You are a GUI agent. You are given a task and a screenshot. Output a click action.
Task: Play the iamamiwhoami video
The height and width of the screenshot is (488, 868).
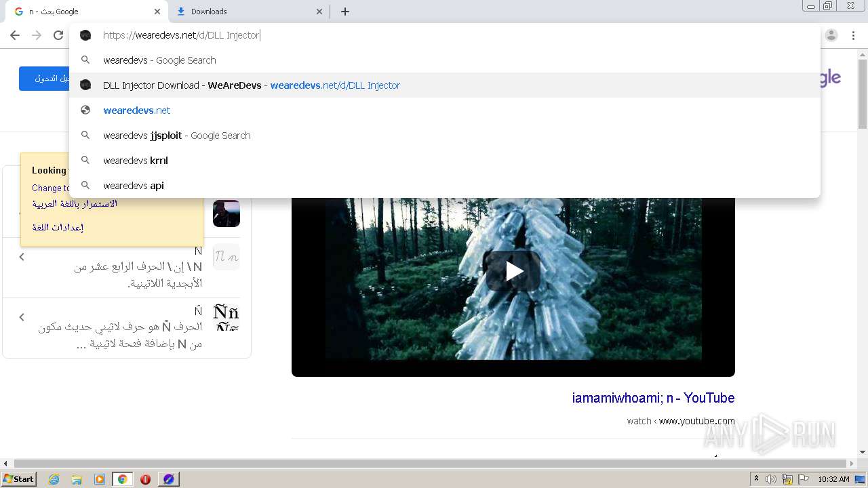coord(513,271)
